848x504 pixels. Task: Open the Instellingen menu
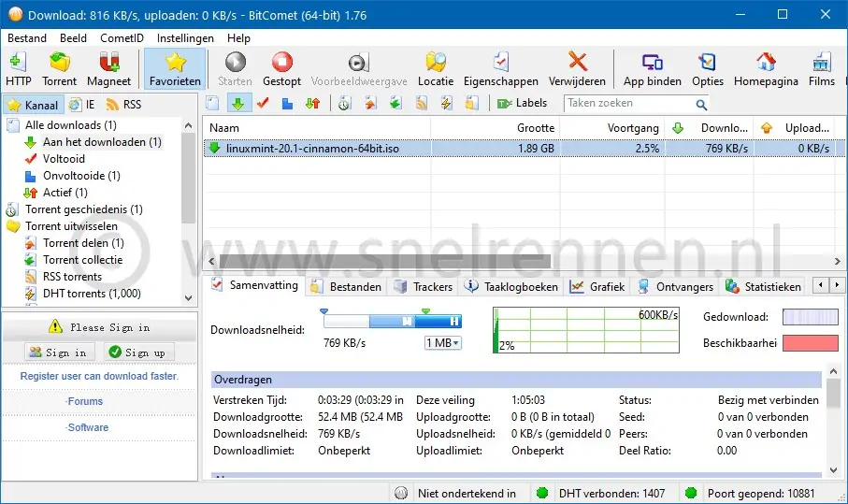[x=185, y=37]
